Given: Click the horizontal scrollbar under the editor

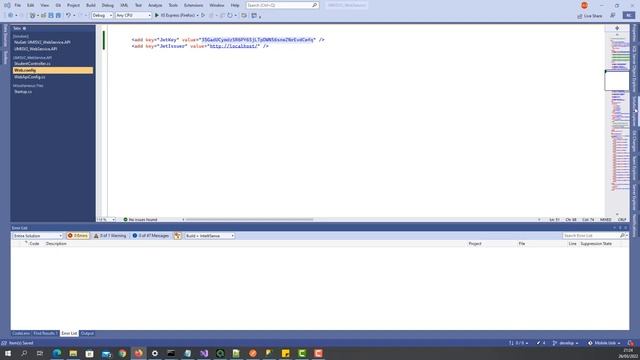Looking at the screenshot, I should (249, 220).
